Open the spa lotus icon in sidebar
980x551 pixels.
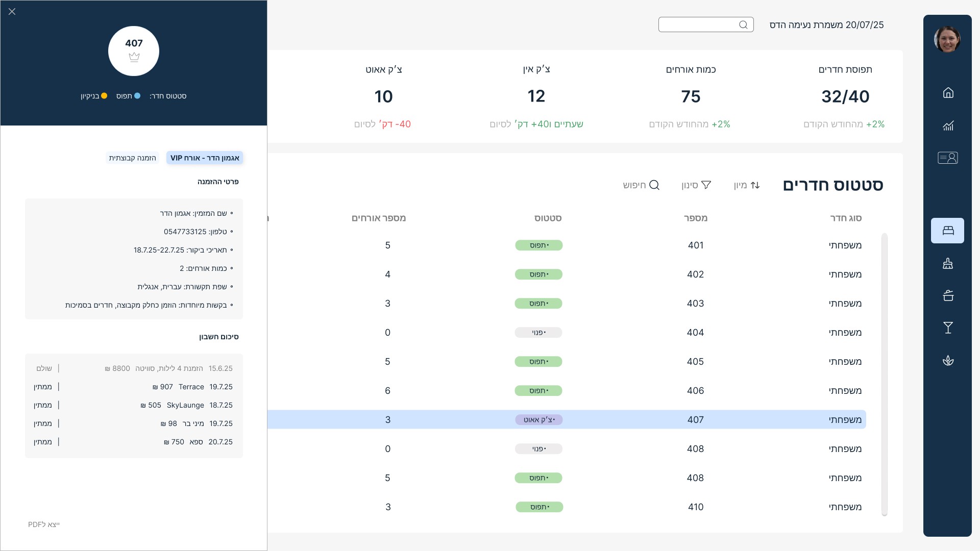(x=948, y=361)
